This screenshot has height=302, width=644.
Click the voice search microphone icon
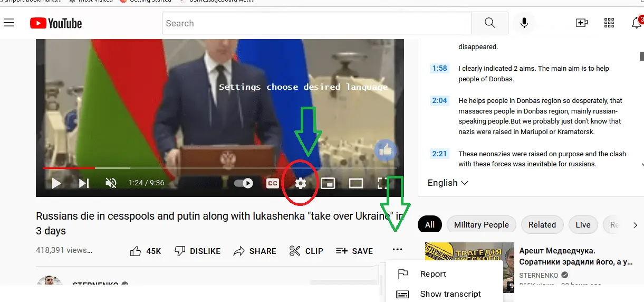click(524, 23)
